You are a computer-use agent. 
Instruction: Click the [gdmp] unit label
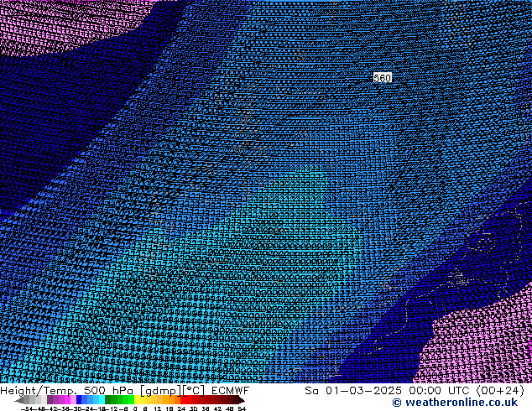coord(160,391)
